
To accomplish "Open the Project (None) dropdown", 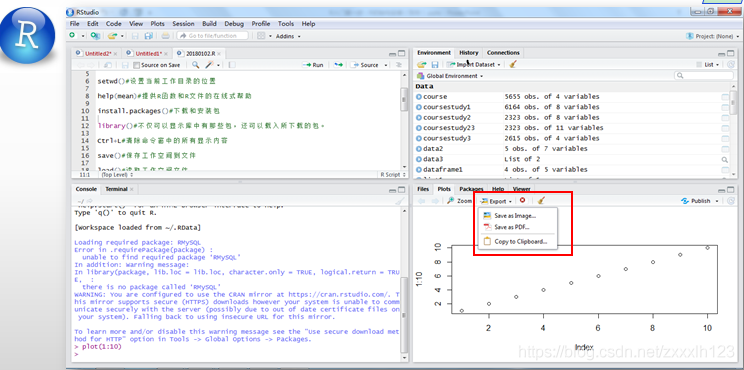I will click(x=712, y=36).
